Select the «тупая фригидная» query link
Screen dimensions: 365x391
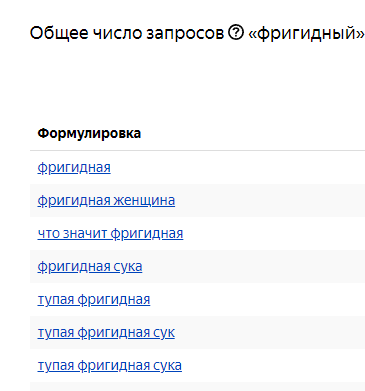[94, 299]
